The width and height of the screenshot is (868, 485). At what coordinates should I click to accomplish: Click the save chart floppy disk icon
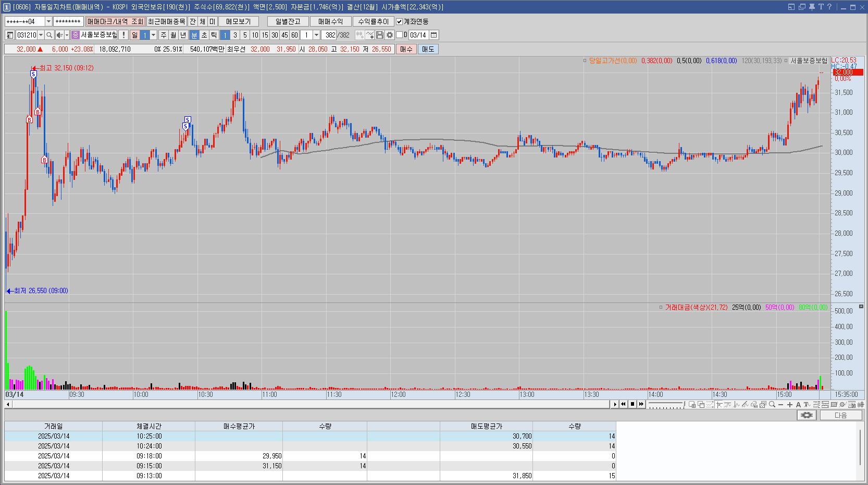tap(380, 35)
